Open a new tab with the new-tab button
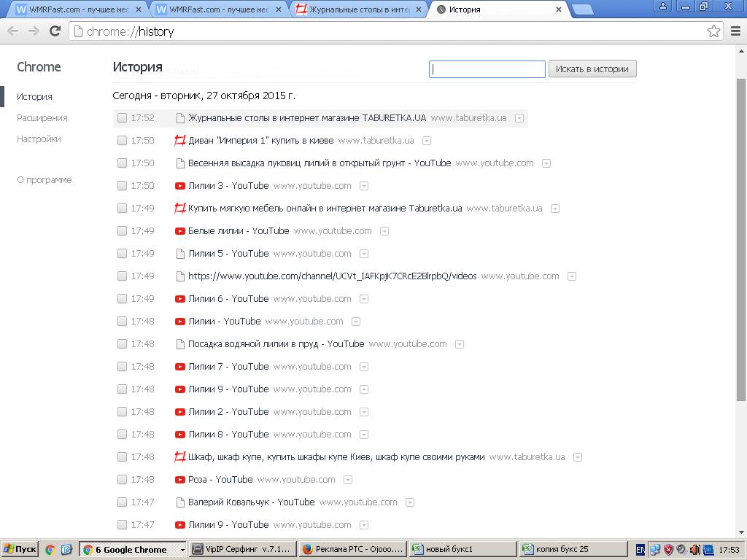747x560 pixels. click(581, 9)
